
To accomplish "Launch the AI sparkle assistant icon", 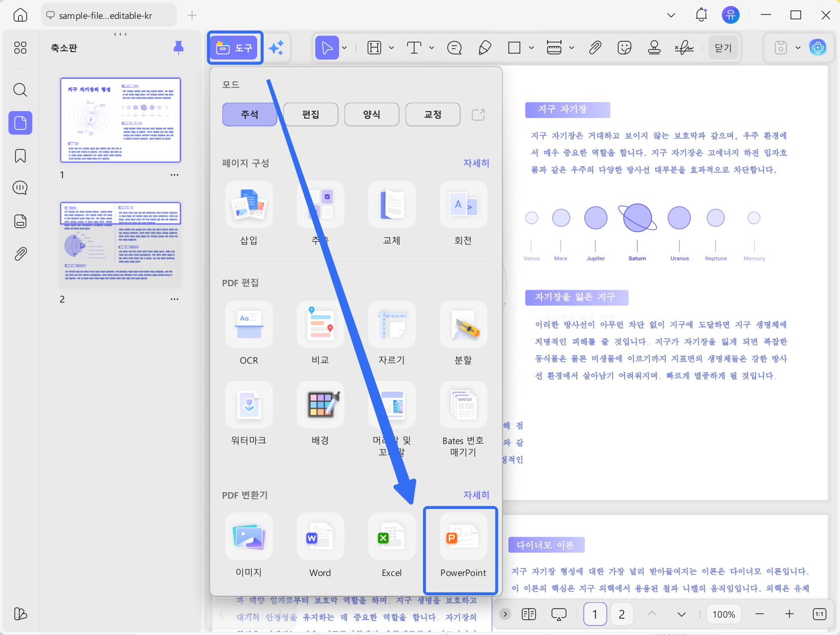I will point(276,48).
